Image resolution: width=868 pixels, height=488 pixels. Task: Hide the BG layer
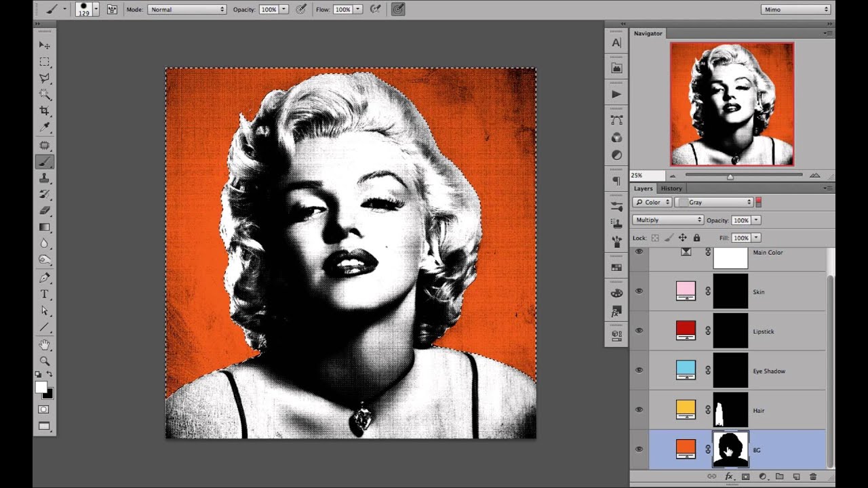pos(639,449)
